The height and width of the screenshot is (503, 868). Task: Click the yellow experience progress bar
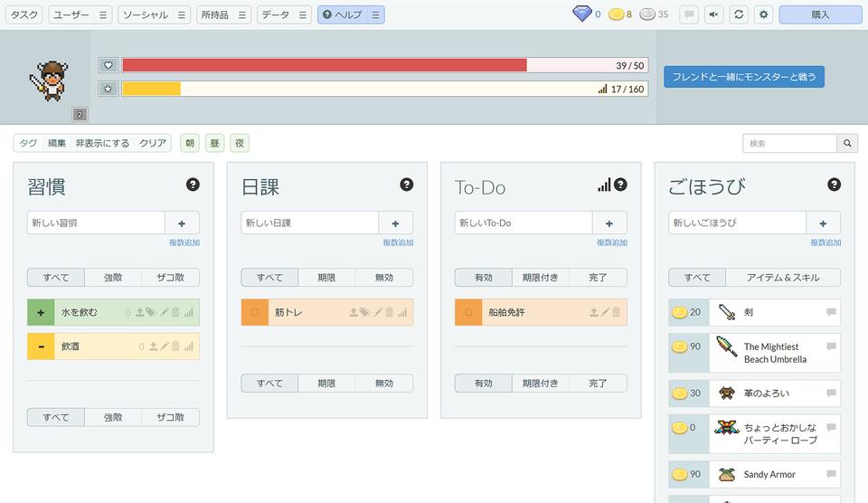pos(385,89)
